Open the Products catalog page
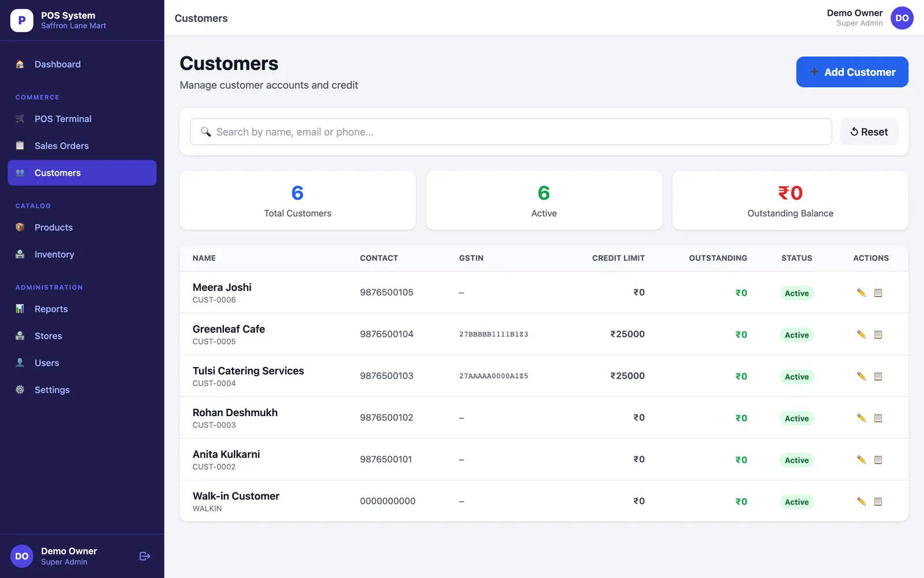Image resolution: width=924 pixels, height=578 pixels. point(82,227)
